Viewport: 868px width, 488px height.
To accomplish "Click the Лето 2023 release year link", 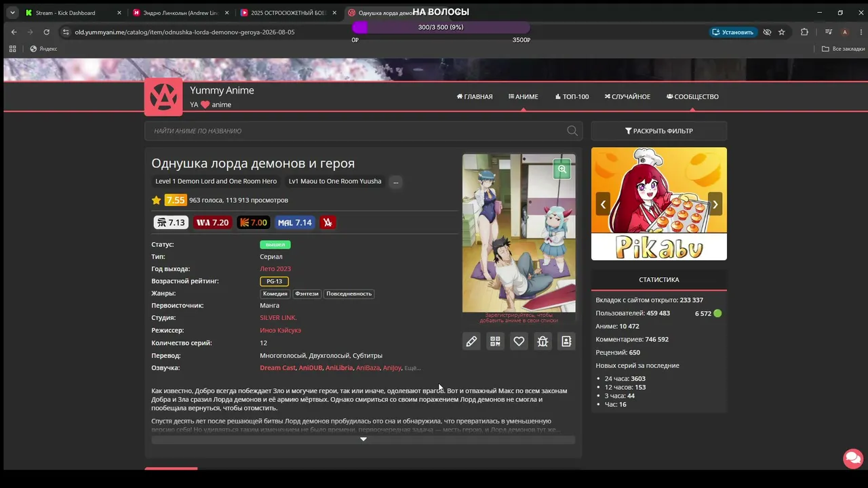I will click(x=275, y=269).
